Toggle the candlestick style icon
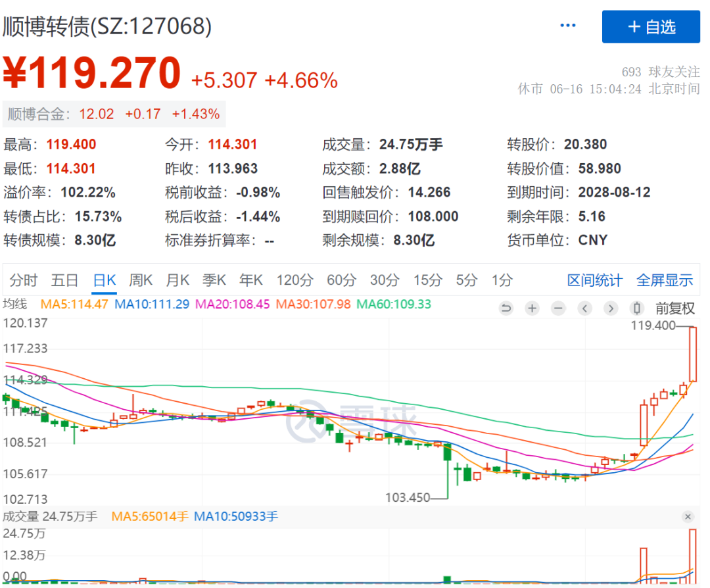This screenshot has height=588, width=710. click(636, 308)
